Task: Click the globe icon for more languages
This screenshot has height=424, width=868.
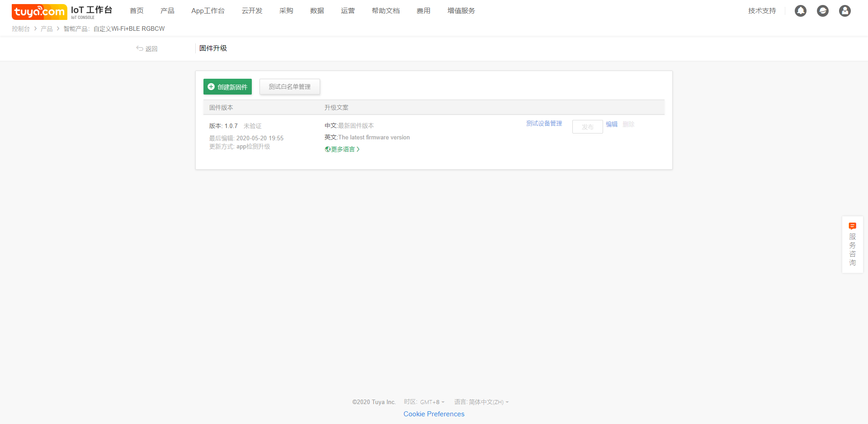Action: tap(327, 149)
